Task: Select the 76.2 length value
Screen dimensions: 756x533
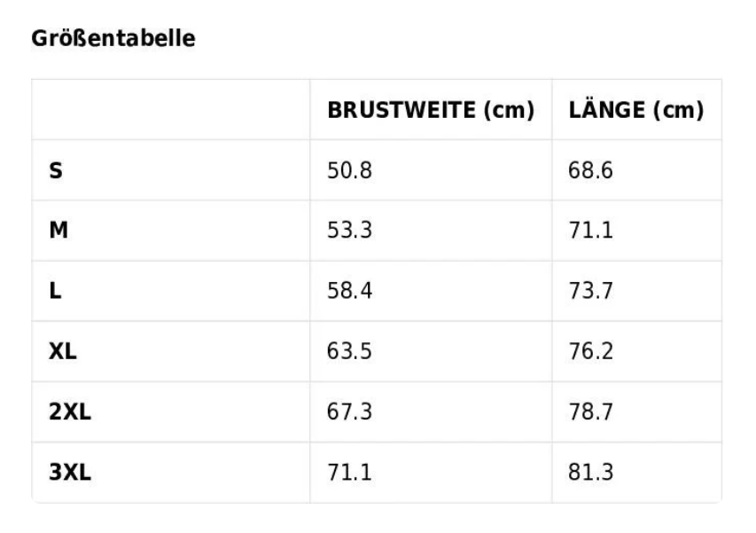Action: click(x=590, y=351)
